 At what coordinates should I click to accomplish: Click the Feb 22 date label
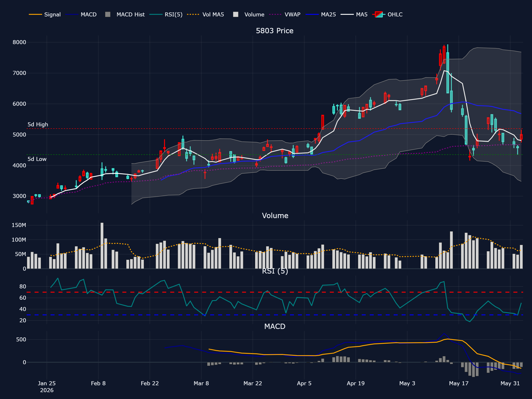[x=150, y=383]
